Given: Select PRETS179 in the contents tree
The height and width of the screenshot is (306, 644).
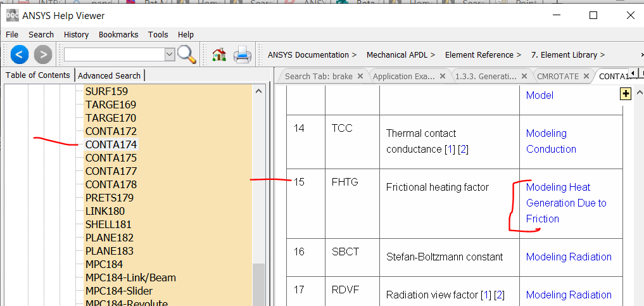Looking at the screenshot, I should pyautogui.click(x=110, y=198).
